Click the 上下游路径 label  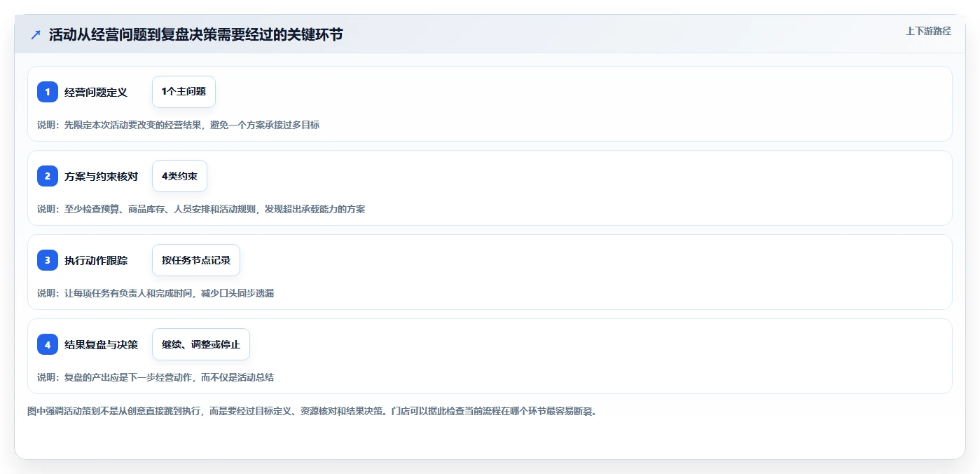[x=928, y=31]
